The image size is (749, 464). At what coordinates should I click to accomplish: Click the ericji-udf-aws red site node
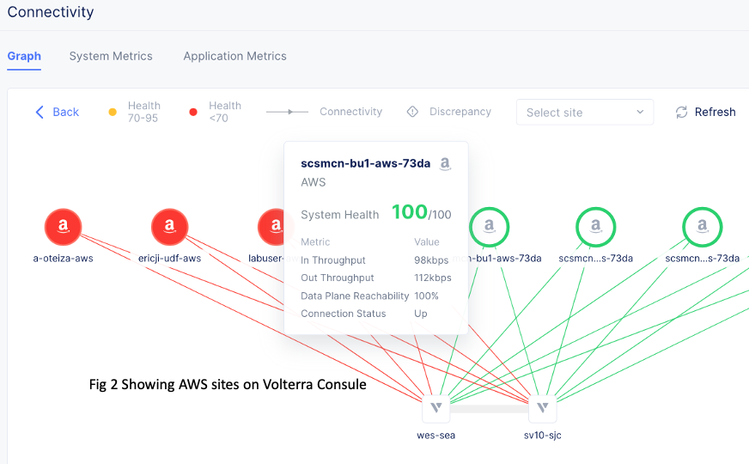pyautogui.click(x=169, y=227)
